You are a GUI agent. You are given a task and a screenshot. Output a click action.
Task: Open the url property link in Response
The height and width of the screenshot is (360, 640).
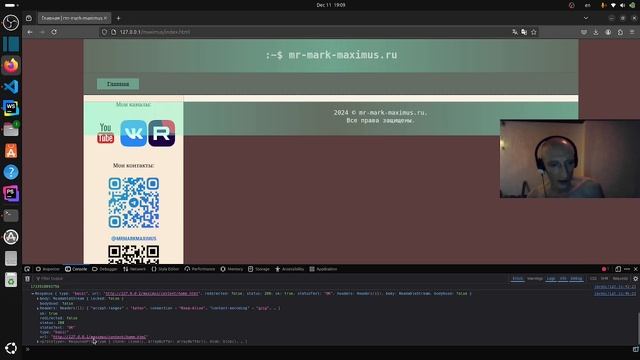pos(99,337)
